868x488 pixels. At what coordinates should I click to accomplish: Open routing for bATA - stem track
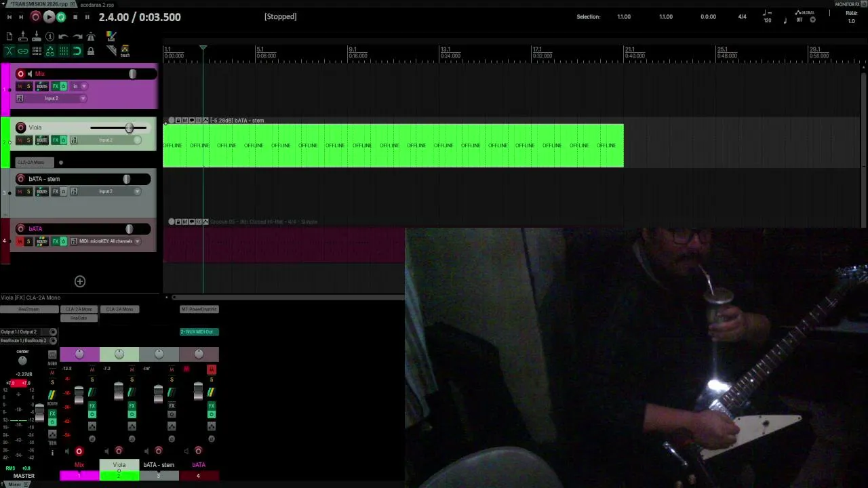click(42, 191)
